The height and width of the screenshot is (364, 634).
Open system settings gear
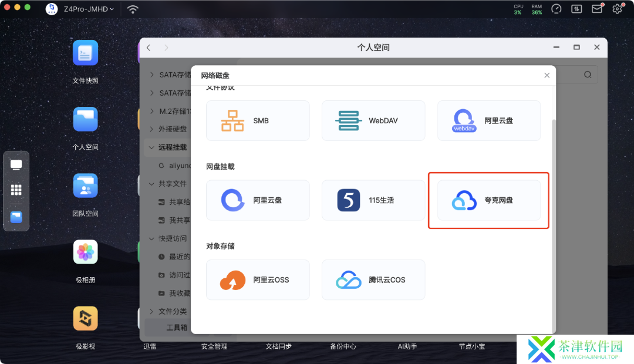pos(617,9)
